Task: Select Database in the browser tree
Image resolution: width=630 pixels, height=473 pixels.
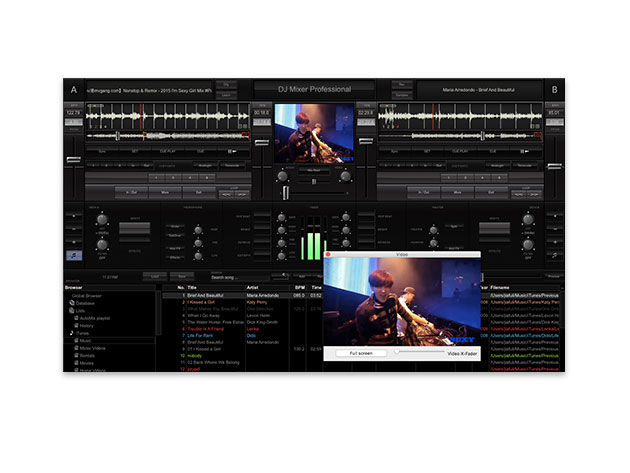Action: (x=82, y=303)
